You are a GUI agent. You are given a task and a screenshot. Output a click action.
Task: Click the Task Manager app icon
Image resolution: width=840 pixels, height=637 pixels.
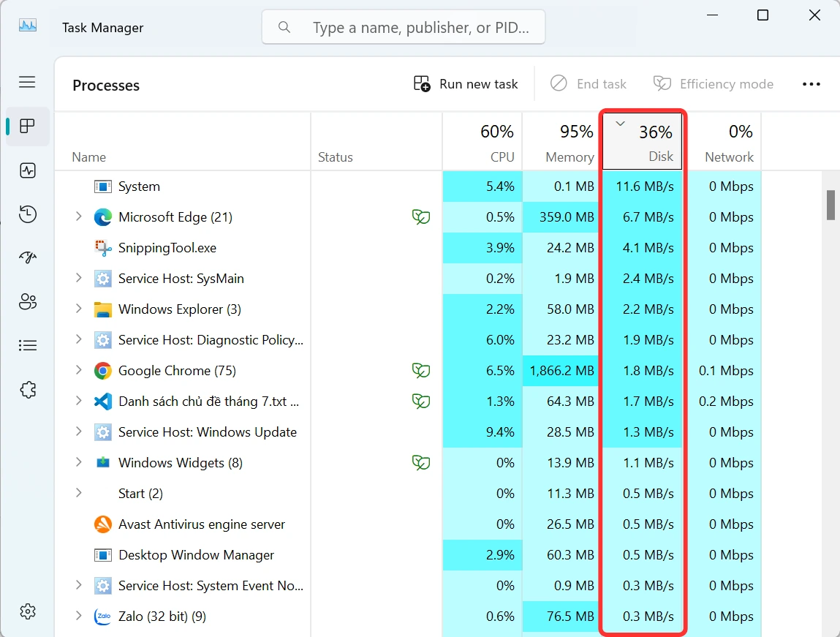pyautogui.click(x=28, y=25)
